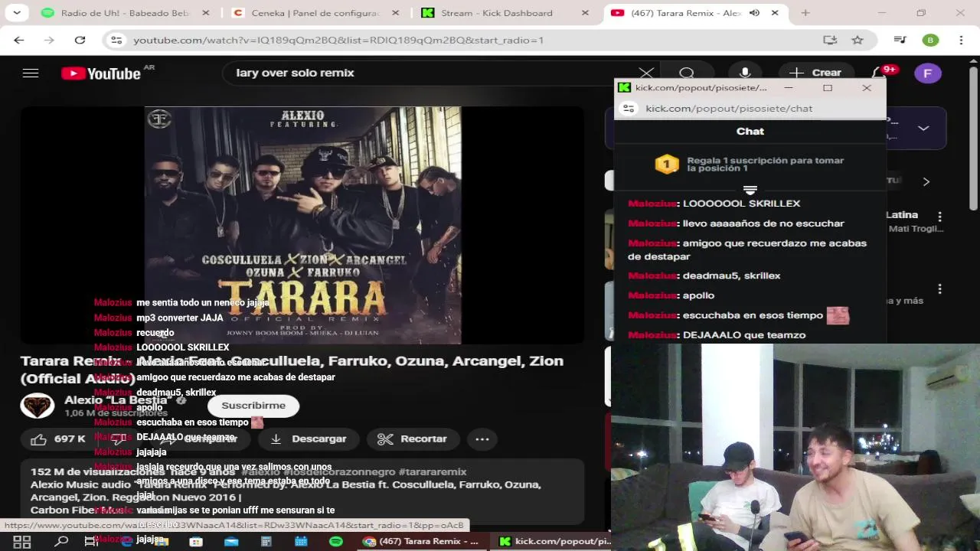Open YouTube notifications bell
The height and width of the screenshot is (551, 980).
pyautogui.click(x=879, y=73)
